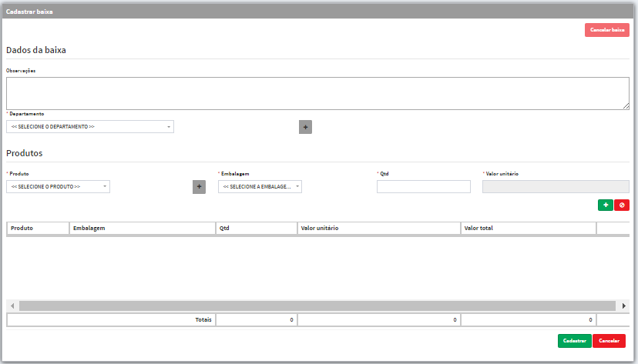This screenshot has width=638, height=364.
Task: Focus the Observações text area
Action: click(x=317, y=93)
